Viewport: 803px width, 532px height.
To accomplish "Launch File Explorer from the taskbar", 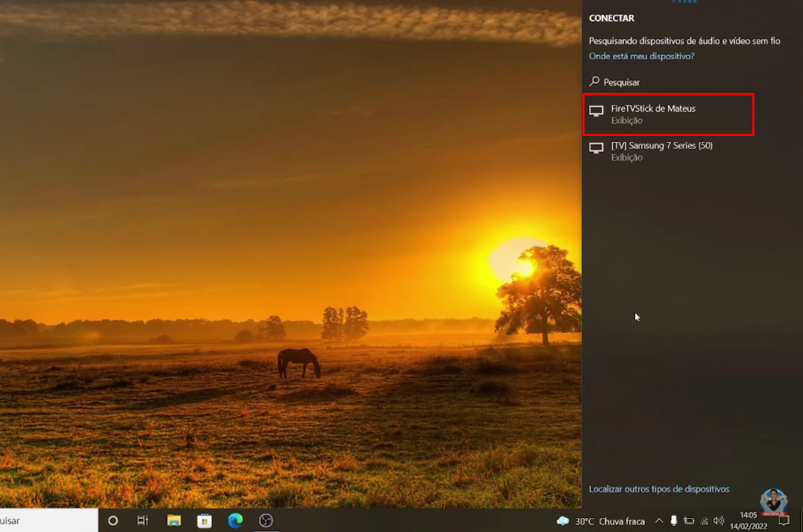I will coord(174,521).
